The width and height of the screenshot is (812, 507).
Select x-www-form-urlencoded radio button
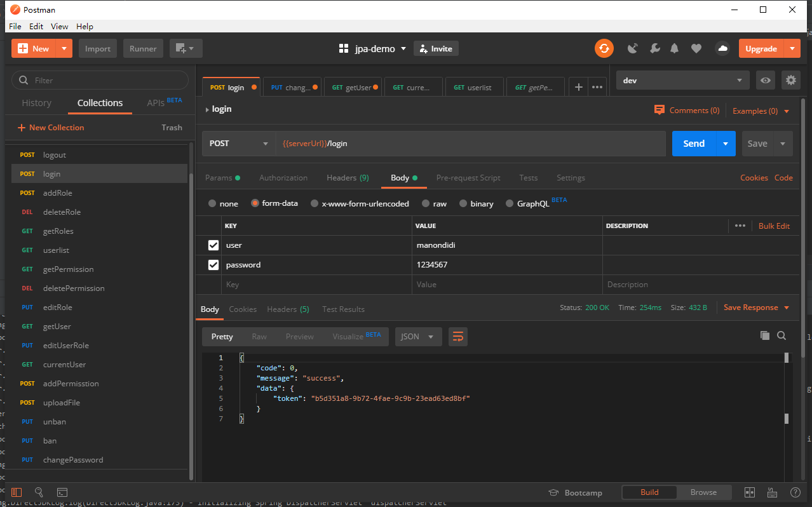click(x=315, y=203)
